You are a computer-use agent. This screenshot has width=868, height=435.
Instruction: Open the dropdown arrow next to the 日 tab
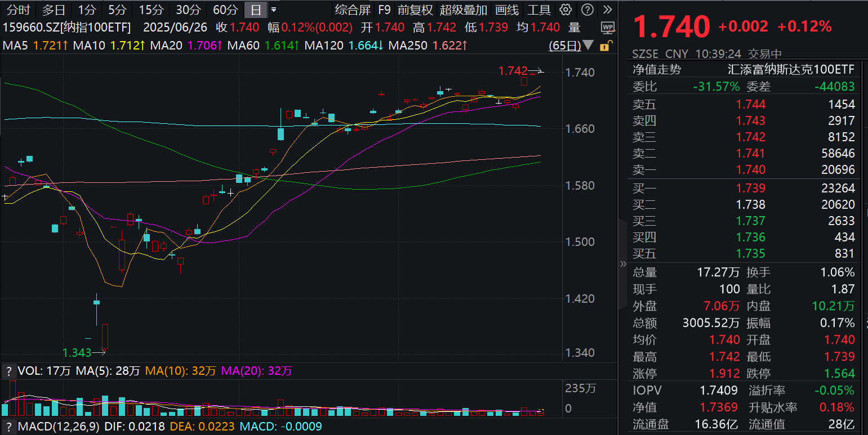[x=273, y=8]
